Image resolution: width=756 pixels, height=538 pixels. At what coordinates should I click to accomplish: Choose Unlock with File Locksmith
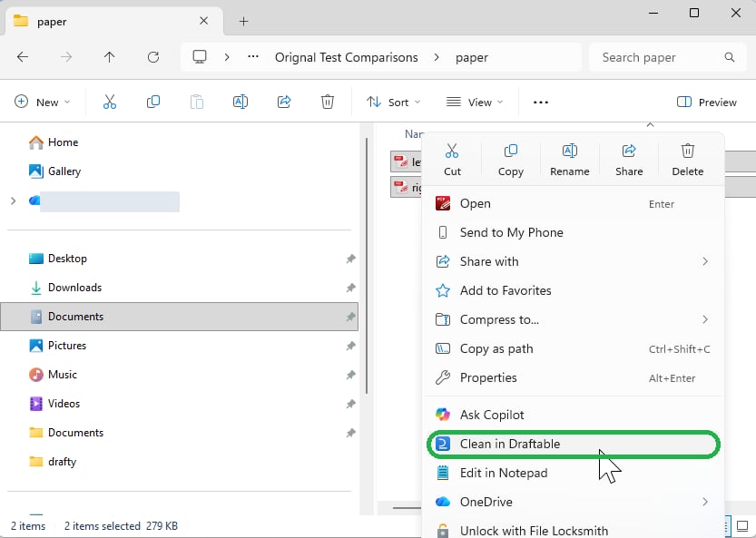574,530
